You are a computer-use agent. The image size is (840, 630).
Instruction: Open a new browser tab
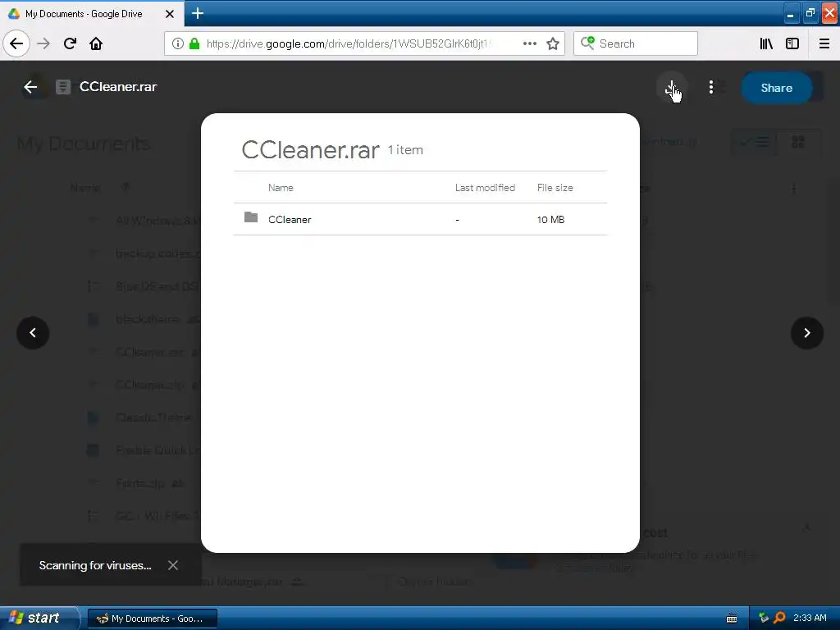coord(197,13)
